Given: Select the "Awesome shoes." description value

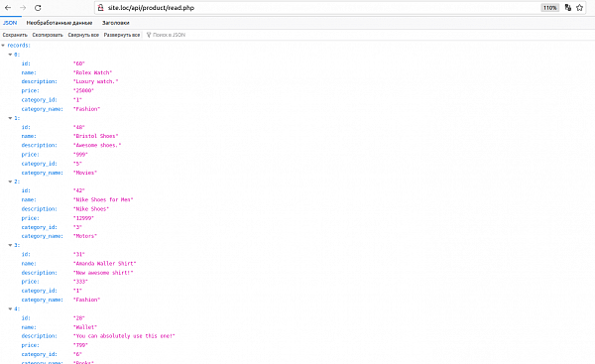Looking at the screenshot, I should (97, 145).
